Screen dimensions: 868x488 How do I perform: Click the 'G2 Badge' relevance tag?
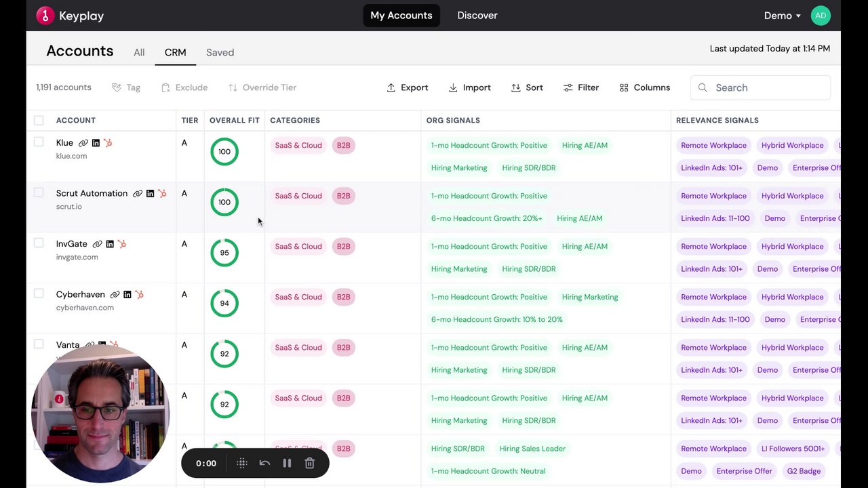click(x=804, y=471)
